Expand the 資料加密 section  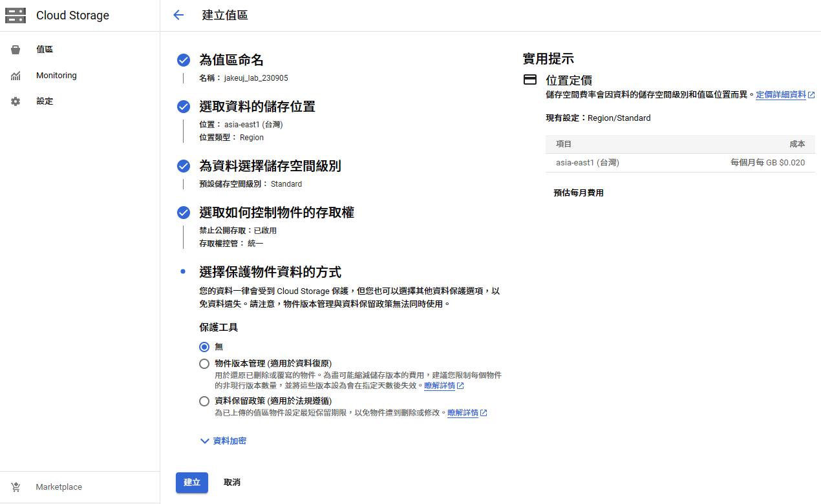point(223,441)
